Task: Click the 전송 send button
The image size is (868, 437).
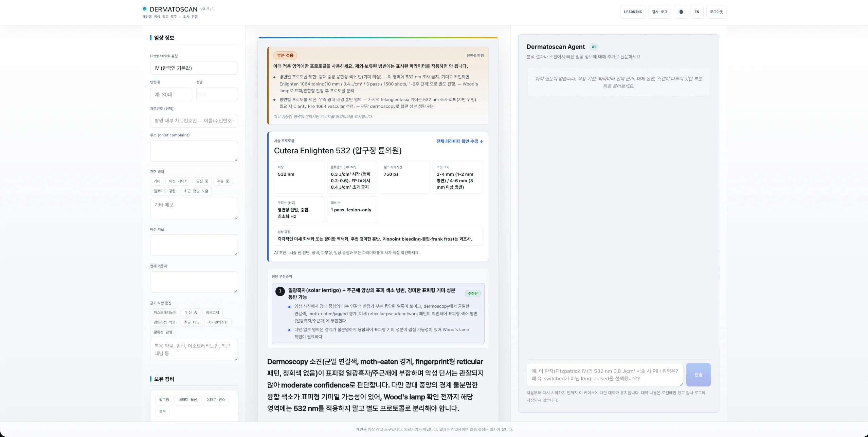Action: 698,375
